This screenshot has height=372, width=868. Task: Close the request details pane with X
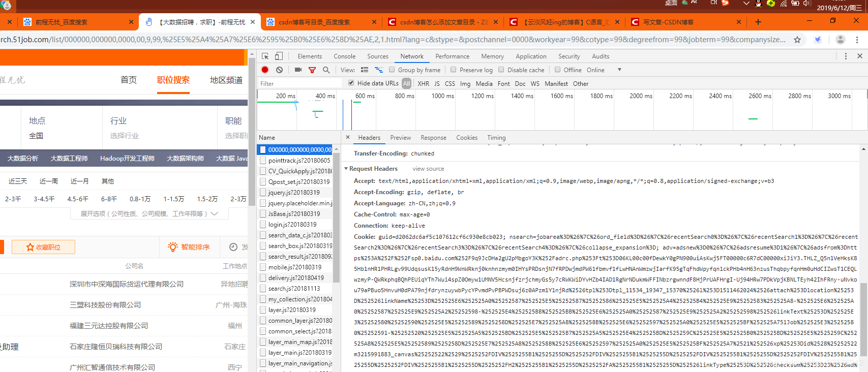348,137
